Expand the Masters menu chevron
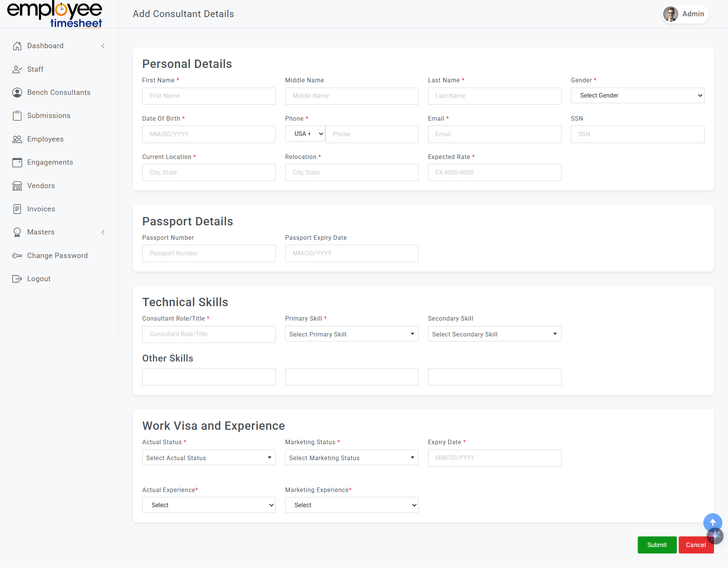The width and height of the screenshot is (728, 568). point(103,232)
